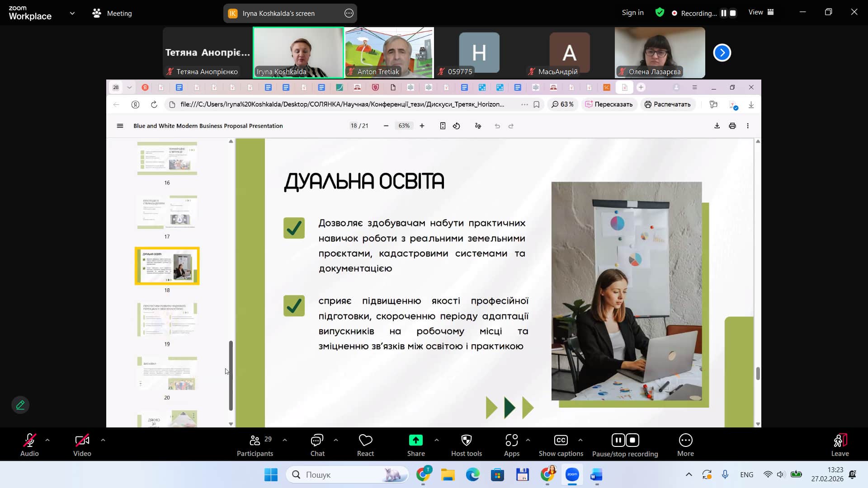Open the View dropdown menu
Image resolution: width=868 pixels, height=488 pixels.
coord(761,13)
